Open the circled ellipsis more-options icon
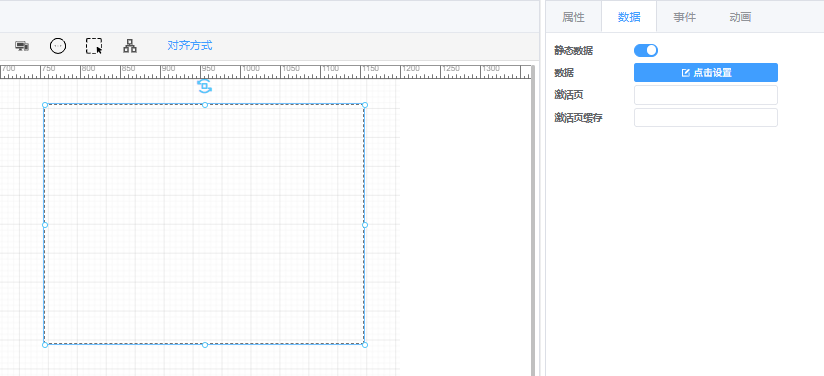The height and width of the screenshot is (376, 824). tap(58, 46)
